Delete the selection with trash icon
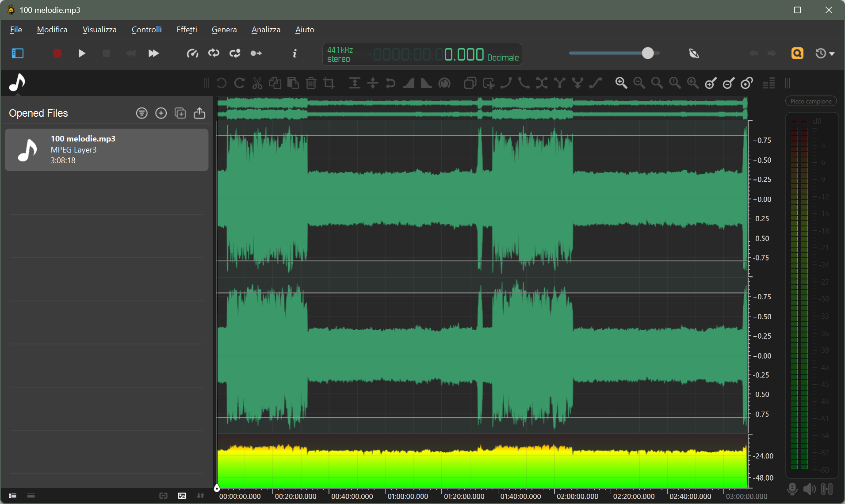This screenshot has height=504, width=845. pos(311,83)
